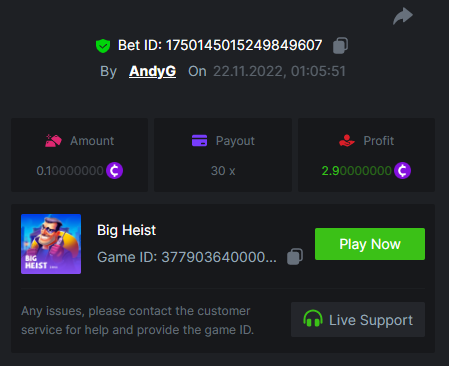
Task: Click the purple Payout card icon
Action: click(x=199, y=141)
